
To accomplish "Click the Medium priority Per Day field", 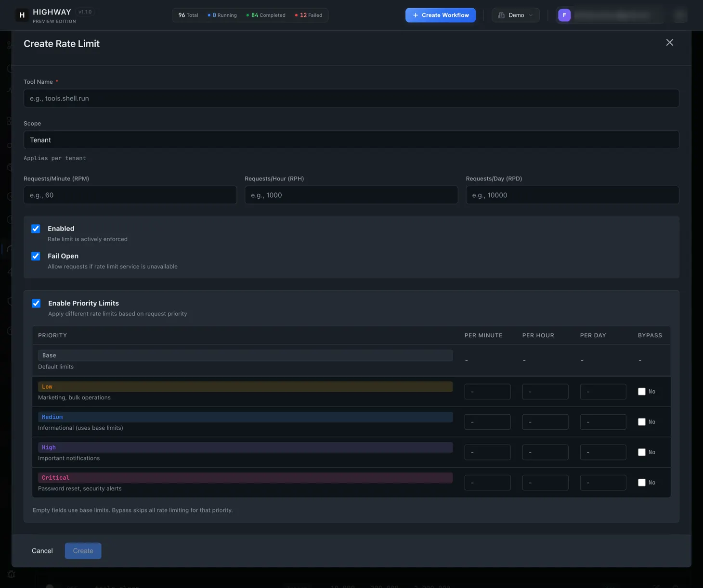I will [603, 422].
